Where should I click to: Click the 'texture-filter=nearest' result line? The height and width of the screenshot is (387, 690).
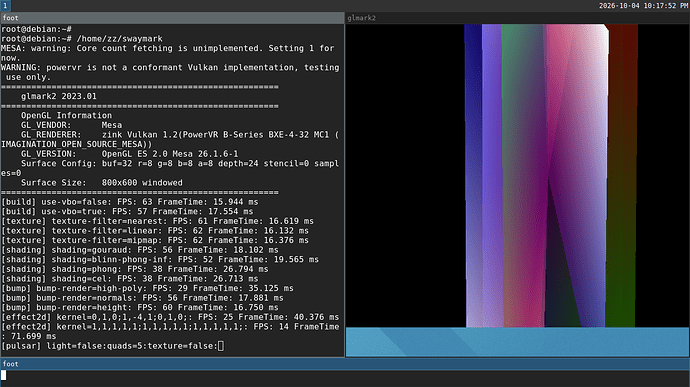[158, 221]
